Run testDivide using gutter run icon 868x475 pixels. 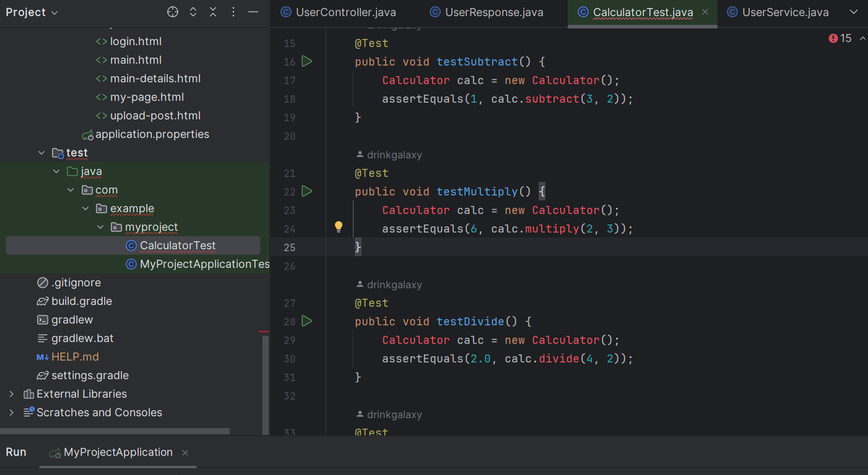click(306, 321)
